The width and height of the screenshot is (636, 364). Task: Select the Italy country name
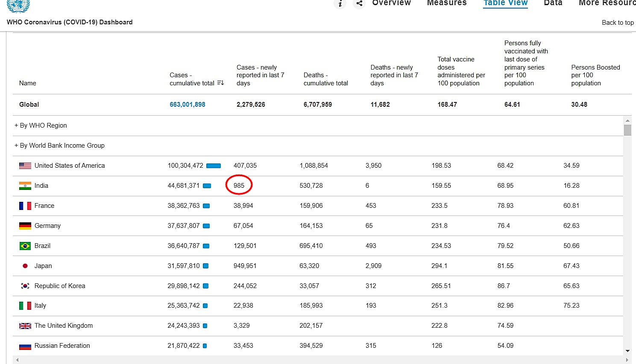coord(40,306)
